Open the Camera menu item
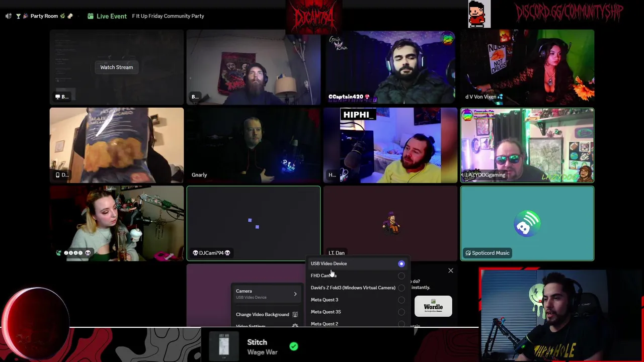 pos(267,294)
